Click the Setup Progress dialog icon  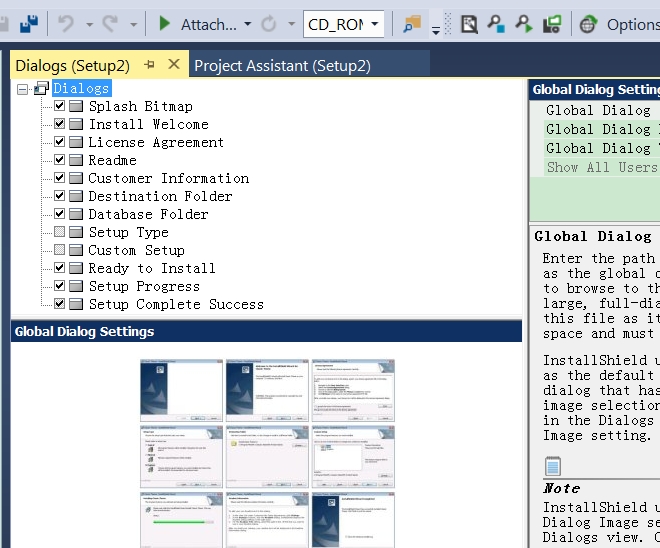click(76, 286)
